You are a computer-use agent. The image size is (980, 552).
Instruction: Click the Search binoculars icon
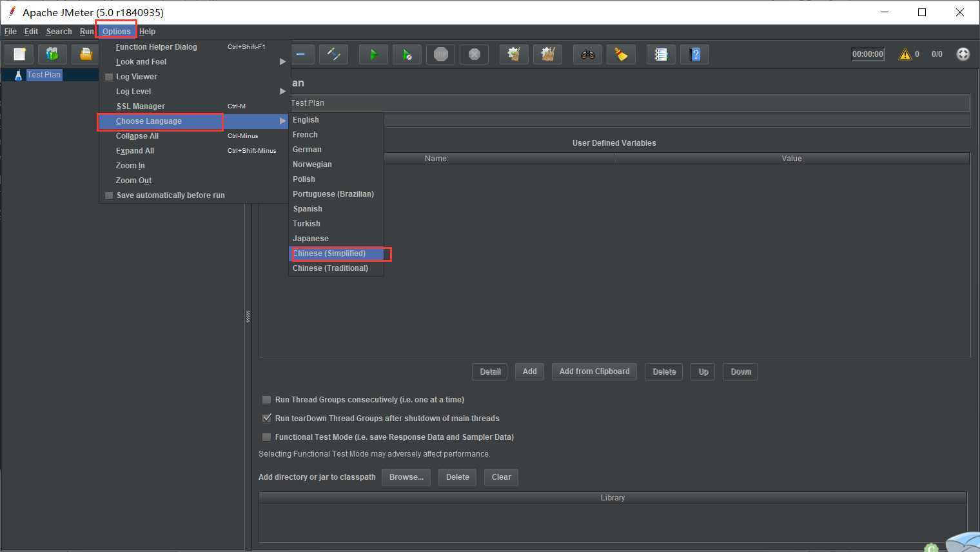tap(587, 54)
